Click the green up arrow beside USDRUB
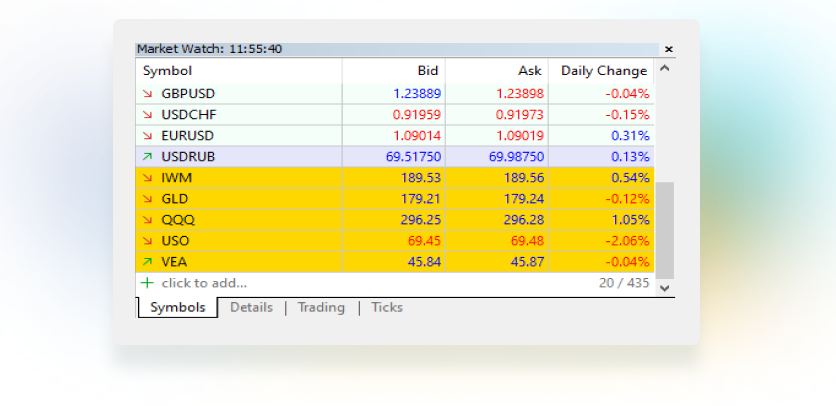 click(x=148, y=157)
